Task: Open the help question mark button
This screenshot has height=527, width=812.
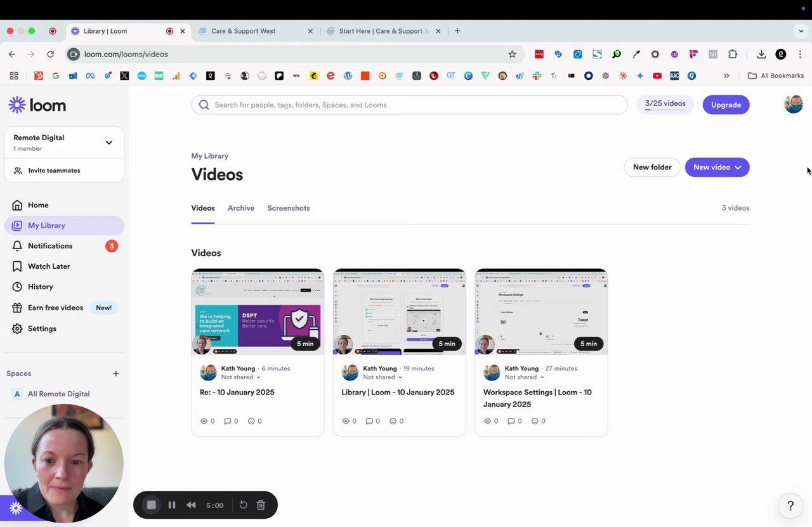Action: click(x=790, y=505)
